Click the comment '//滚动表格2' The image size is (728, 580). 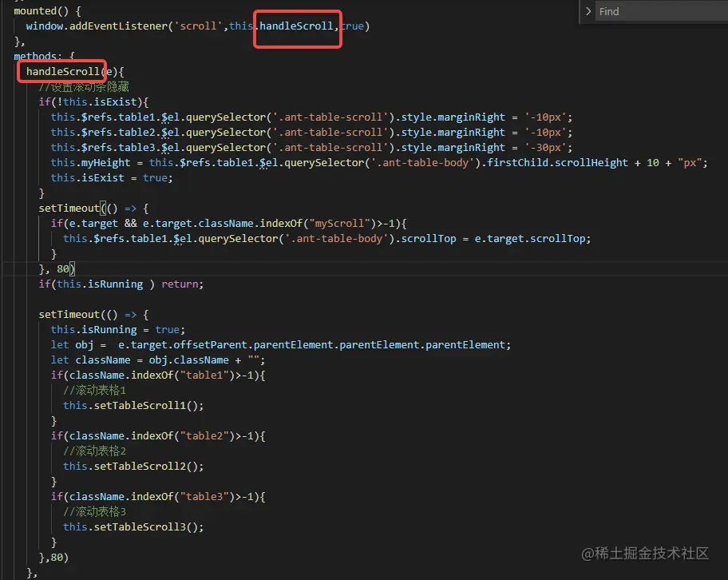tap(94, 451)
